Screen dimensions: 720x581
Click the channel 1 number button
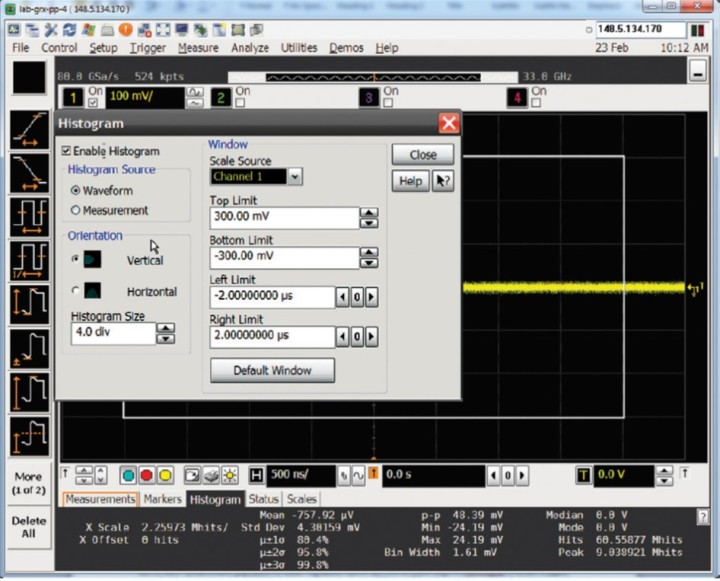[73, 98]
